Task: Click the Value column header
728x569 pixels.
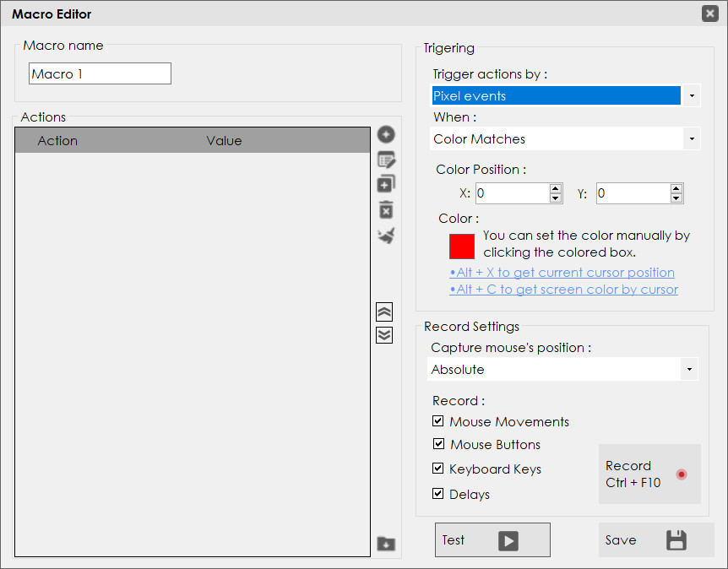Action: 225,141
